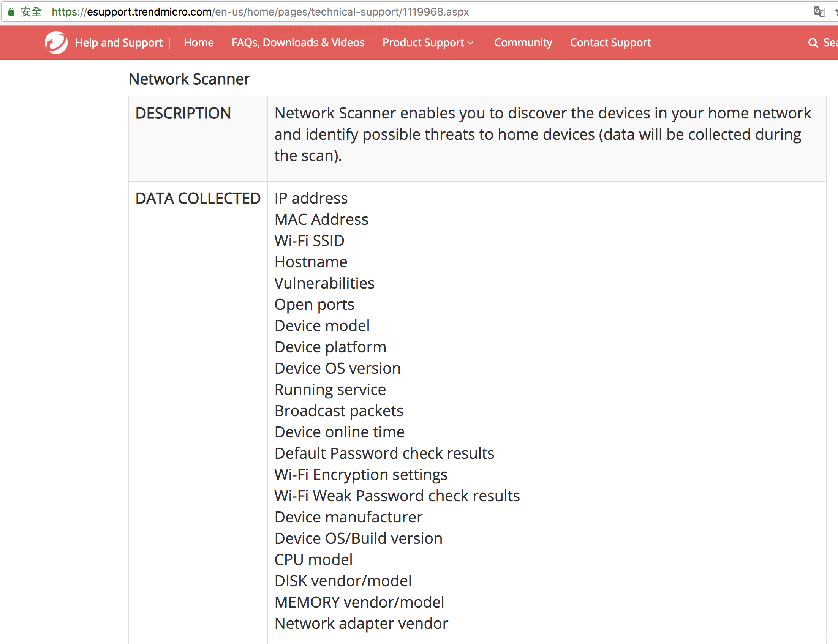Image resolution: width=838 pixels, height=644 pixels.
Task: Click the Help and Support title
Action: pos(119,43)
